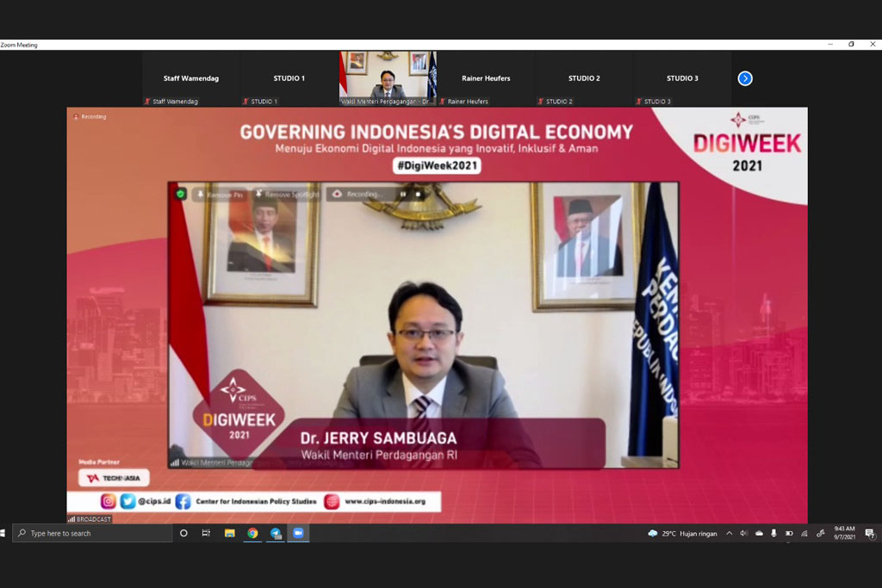Select the Rainer Heufers participant tile
Screen dimensions: 882x588
486,78
